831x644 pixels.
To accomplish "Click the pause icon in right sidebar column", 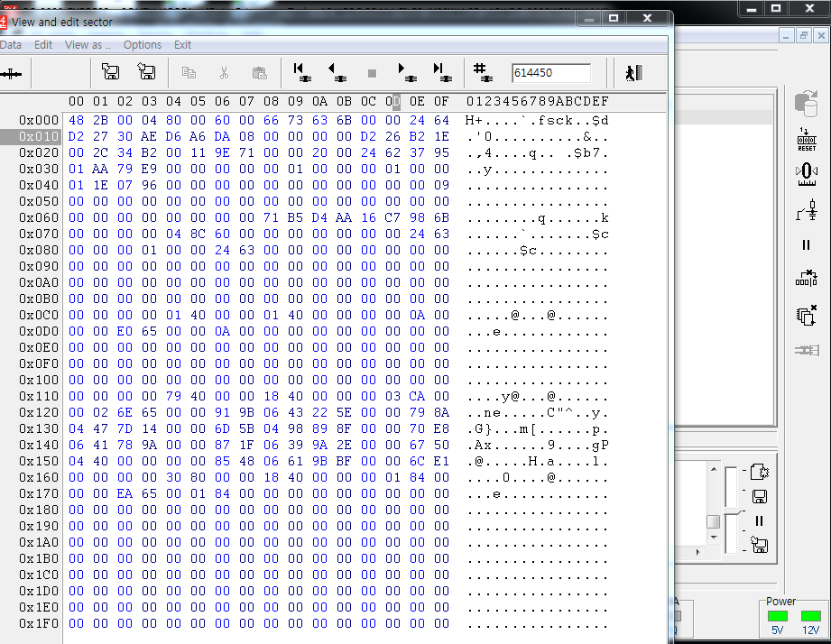I will (806, 244).
